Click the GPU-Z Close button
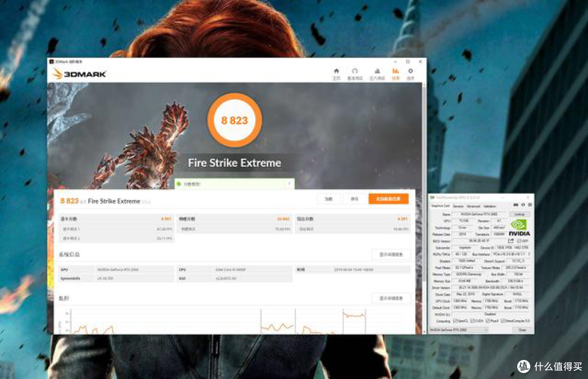Viewport: 588px width, 379px height. [x=522, y=330]
